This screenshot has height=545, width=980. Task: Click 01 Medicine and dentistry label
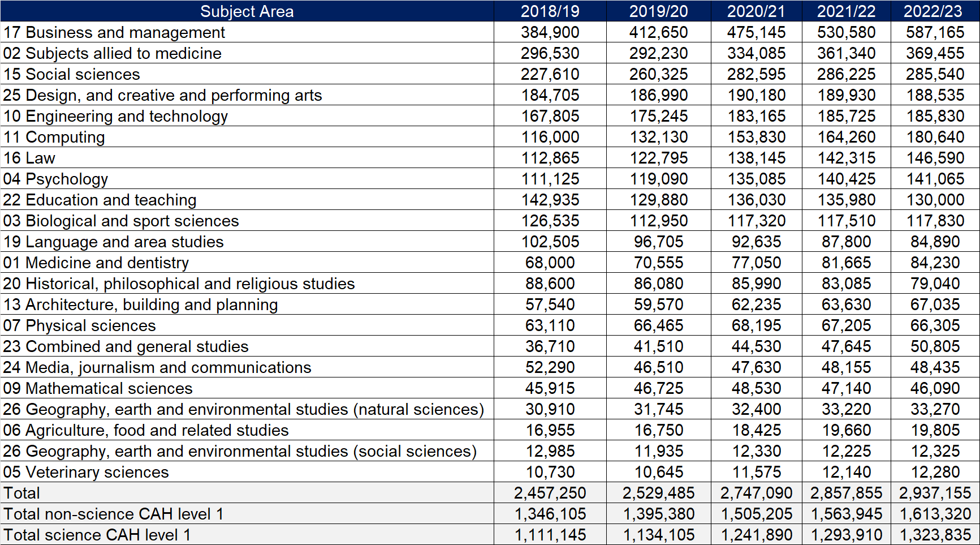(x=96, y=263)
